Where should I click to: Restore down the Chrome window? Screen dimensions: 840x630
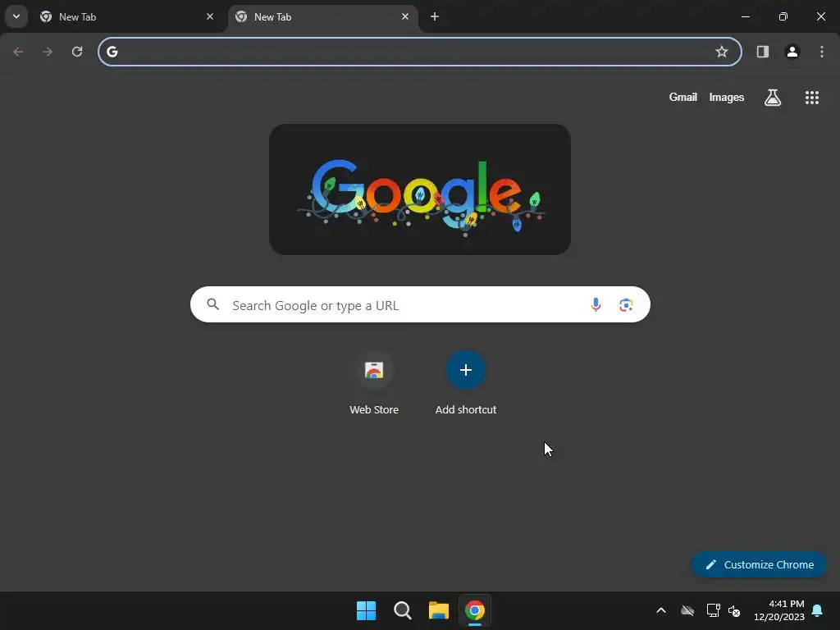coord(783,16)
